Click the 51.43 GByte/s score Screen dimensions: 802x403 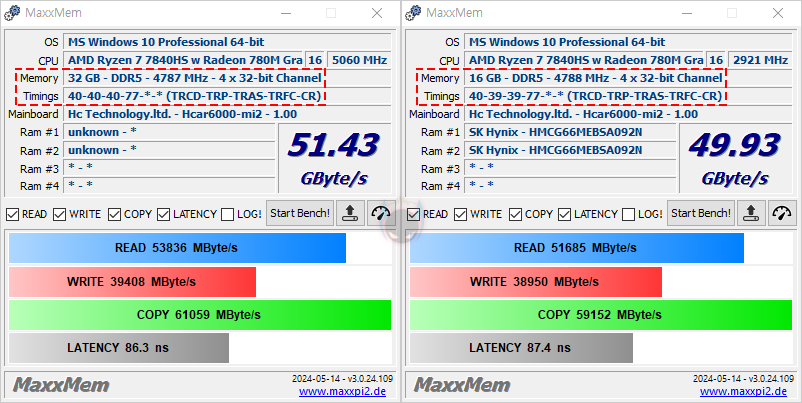pos(334,158)
